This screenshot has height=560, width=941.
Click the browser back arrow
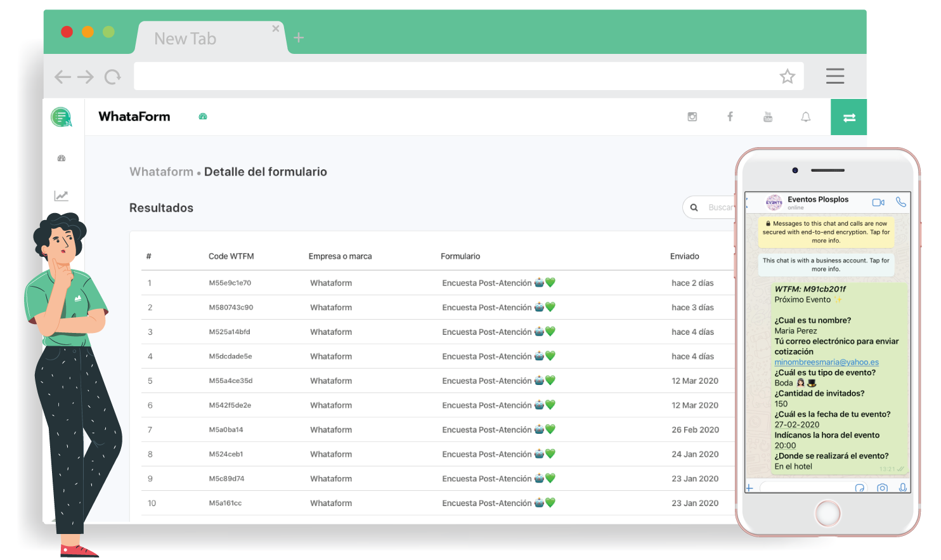pos(62,77)
